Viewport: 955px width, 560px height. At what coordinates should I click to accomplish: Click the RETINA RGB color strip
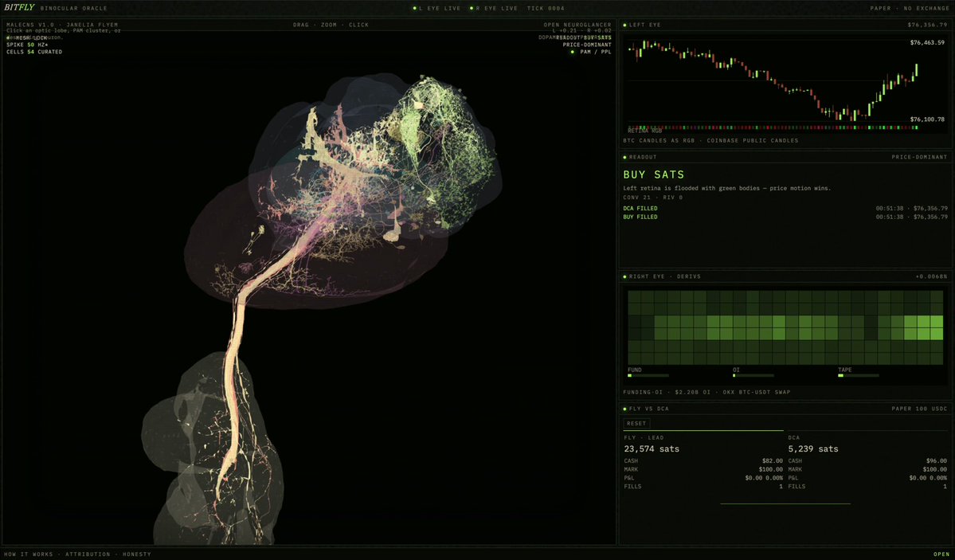pyautogui.click(x=773, y=128)
